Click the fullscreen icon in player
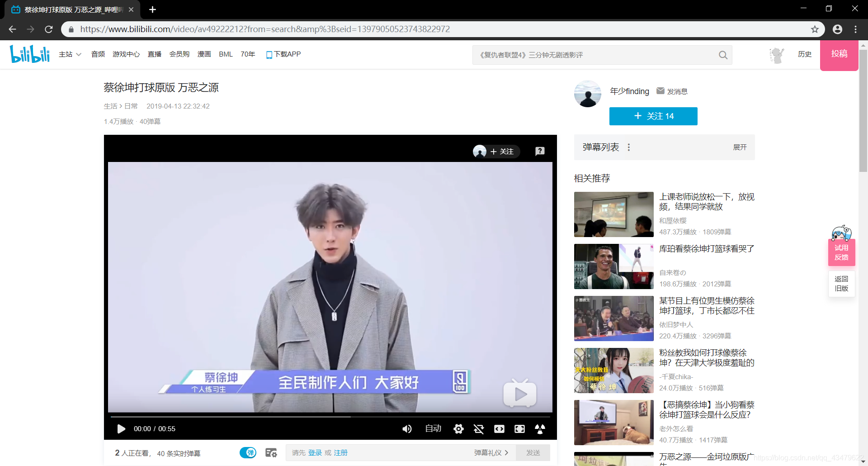 540,428
